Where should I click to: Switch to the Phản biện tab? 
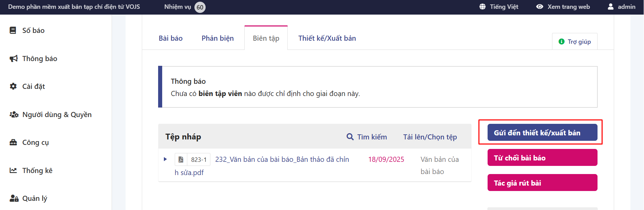pos(217,38)
